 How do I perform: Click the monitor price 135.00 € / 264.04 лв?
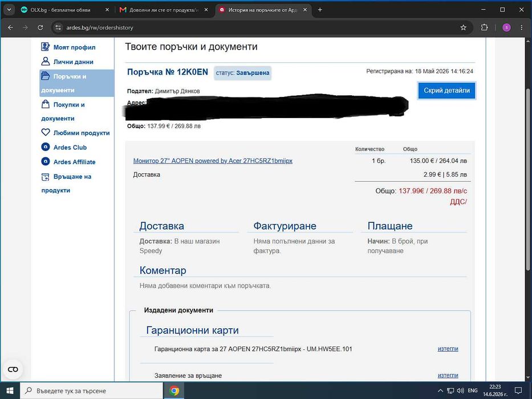438,161
